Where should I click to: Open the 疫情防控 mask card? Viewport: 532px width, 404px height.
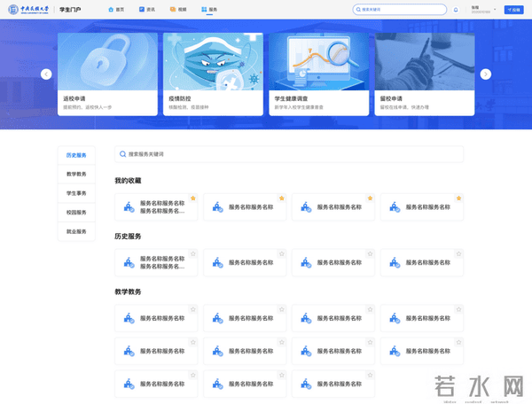coord(213,74)
